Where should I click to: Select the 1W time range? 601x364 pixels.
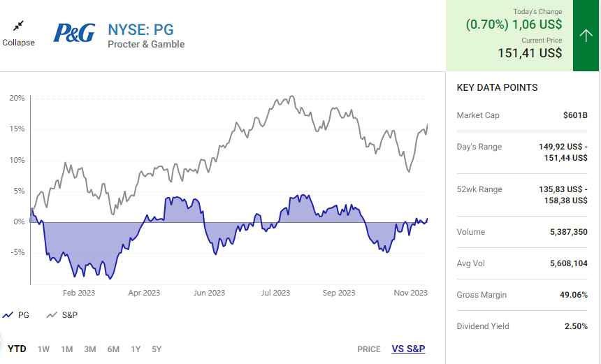point(43,349)
